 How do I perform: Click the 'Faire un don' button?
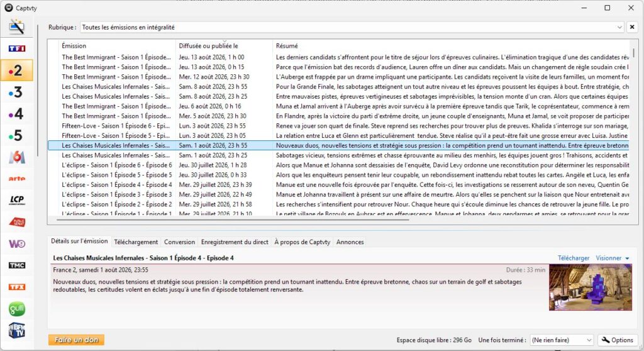coord(76,340)
